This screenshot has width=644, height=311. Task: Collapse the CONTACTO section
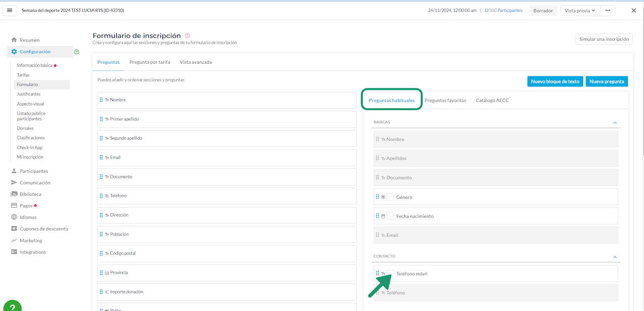tap(614, 257)
